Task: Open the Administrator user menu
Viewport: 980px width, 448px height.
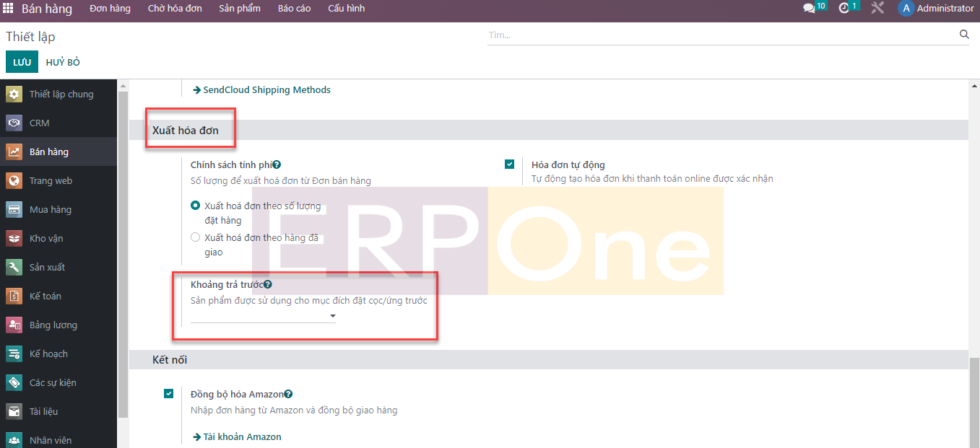Action: tap(936, 9)
